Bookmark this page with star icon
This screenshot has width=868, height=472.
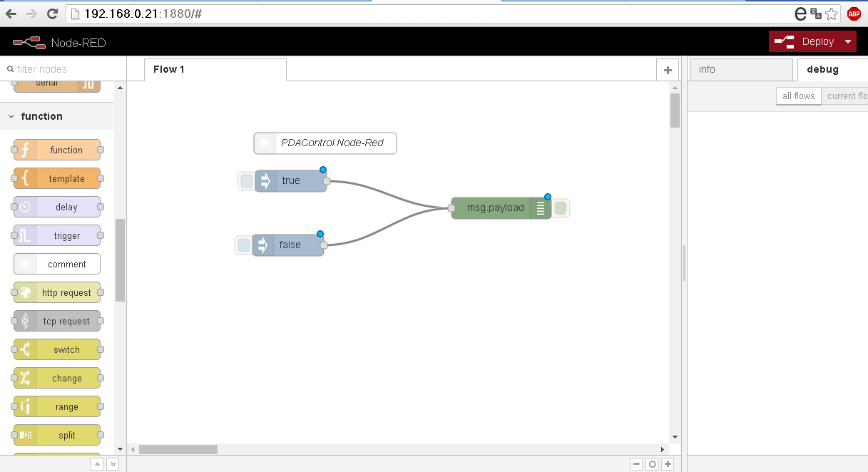[832, 14]
